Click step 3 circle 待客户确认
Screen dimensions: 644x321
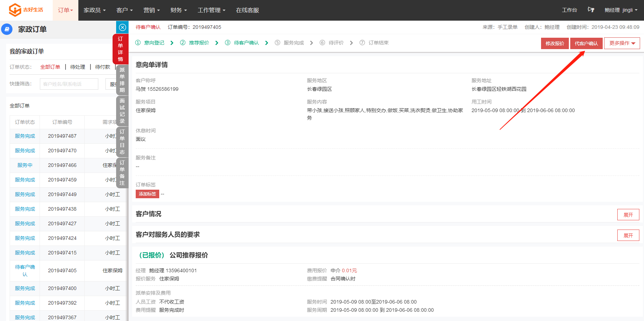[228, 43]
